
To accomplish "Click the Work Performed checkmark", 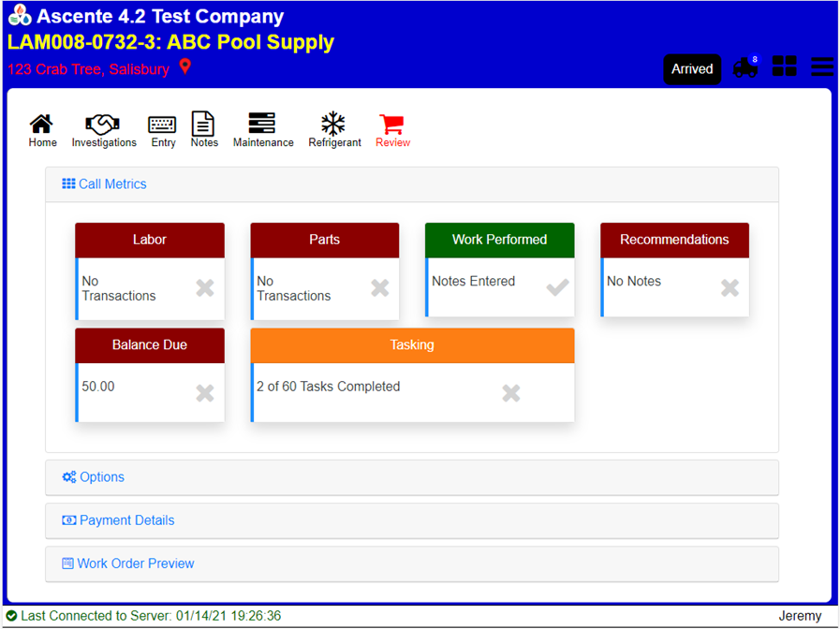I will (557, 288).
